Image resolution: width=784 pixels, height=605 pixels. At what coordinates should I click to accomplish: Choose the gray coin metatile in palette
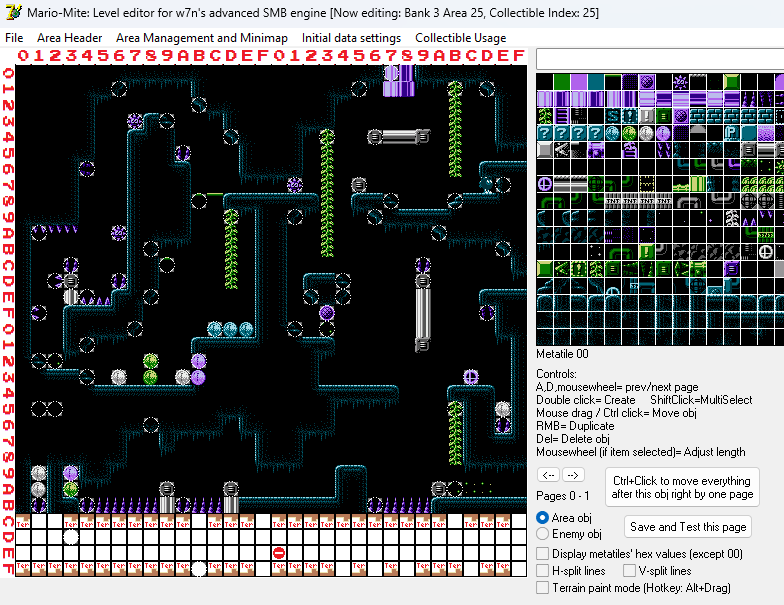coord(646,132)
